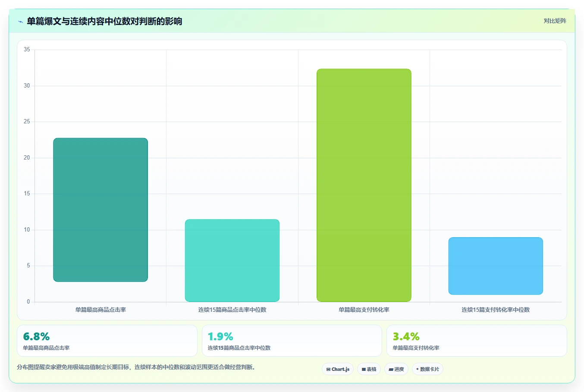
Task: Click the blue 连续15篇支付转化率中位数 bar
Action: coord(496,266)
